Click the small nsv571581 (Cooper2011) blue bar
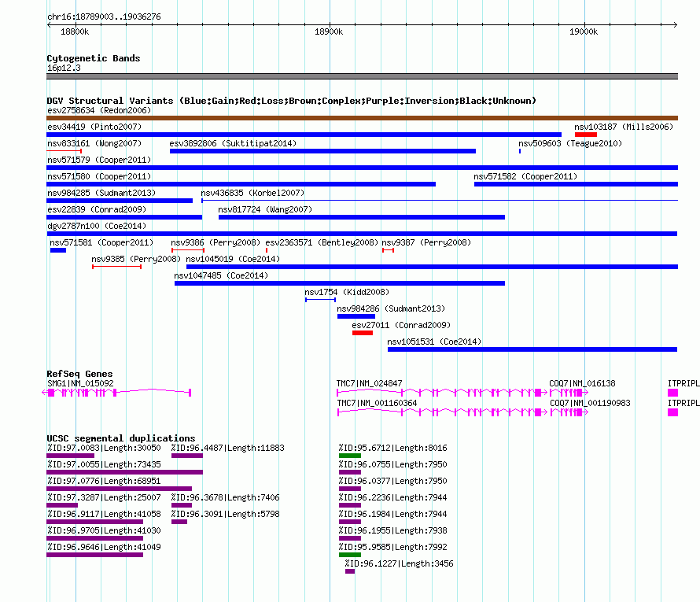Screen dimensions: 700x602 [x=58, y=250]
